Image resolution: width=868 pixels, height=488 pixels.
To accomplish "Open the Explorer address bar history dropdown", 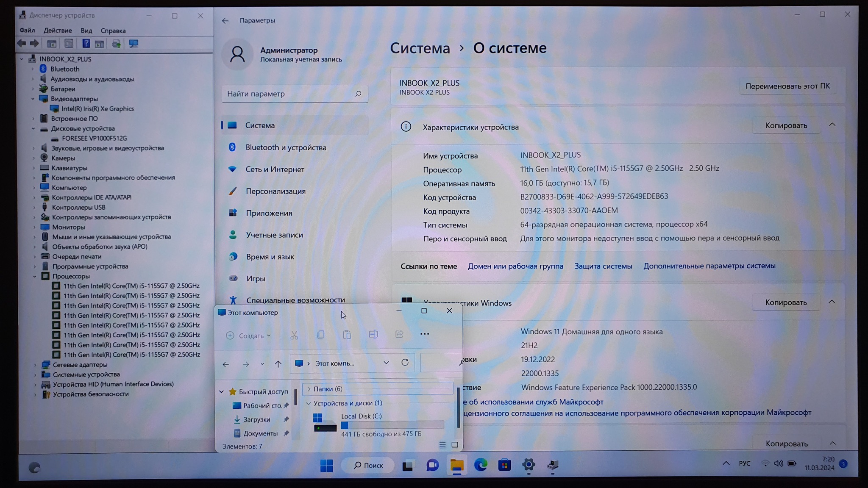I will tap(386, 363).
